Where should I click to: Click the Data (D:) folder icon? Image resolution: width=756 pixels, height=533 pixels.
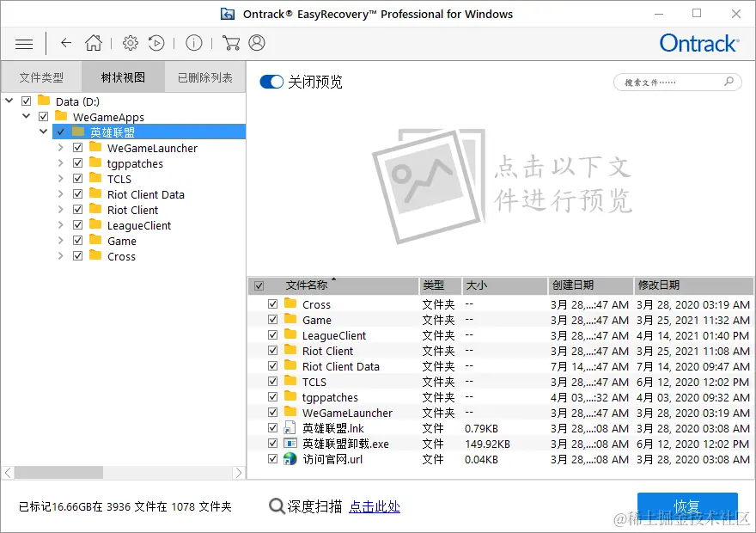click(x=44, y=101)
